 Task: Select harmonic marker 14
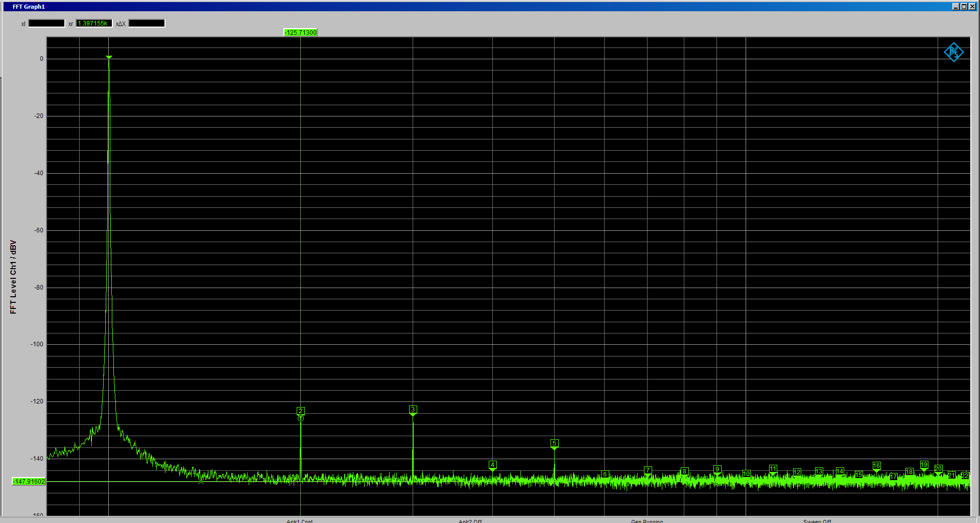840,471
